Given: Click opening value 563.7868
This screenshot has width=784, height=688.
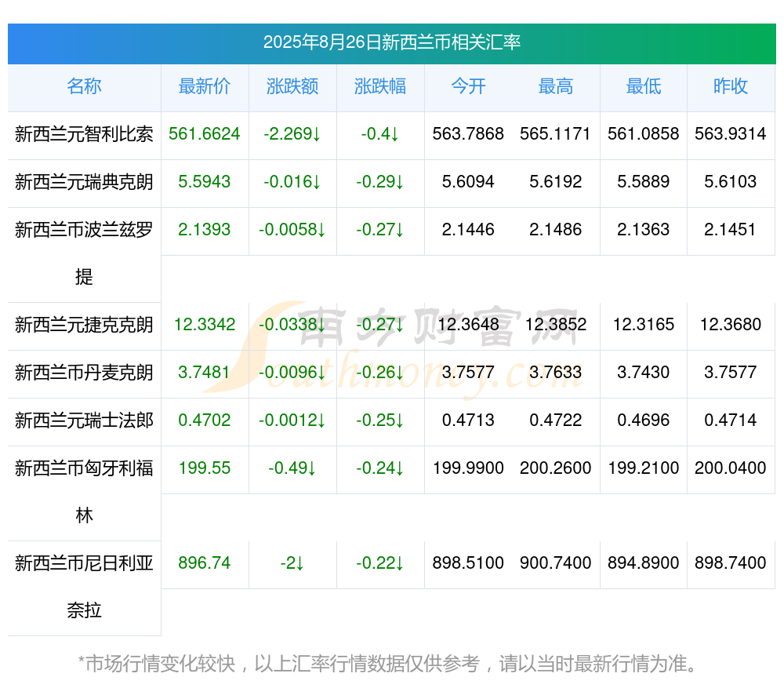Looking at the screenshot, I should coord(468,134).
